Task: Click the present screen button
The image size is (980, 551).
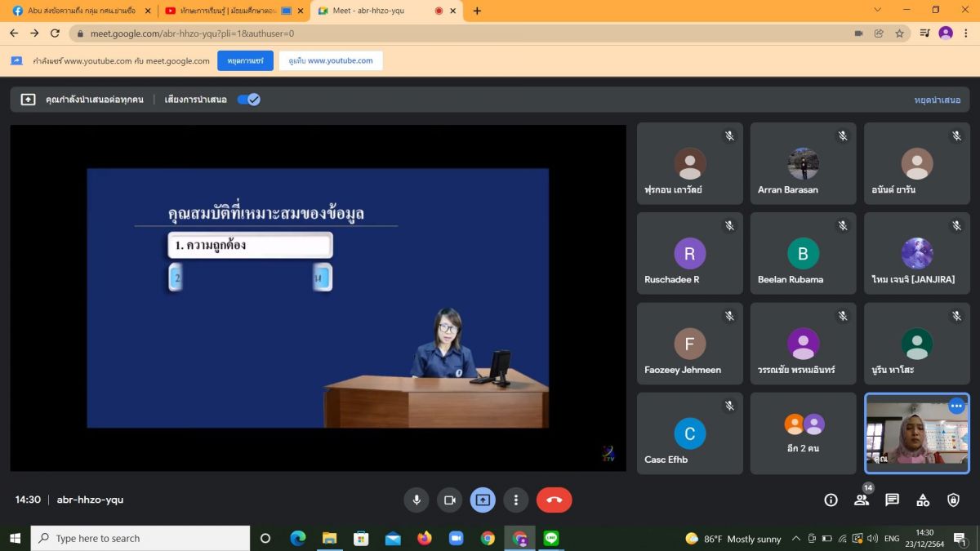Action: pos(483,500)
